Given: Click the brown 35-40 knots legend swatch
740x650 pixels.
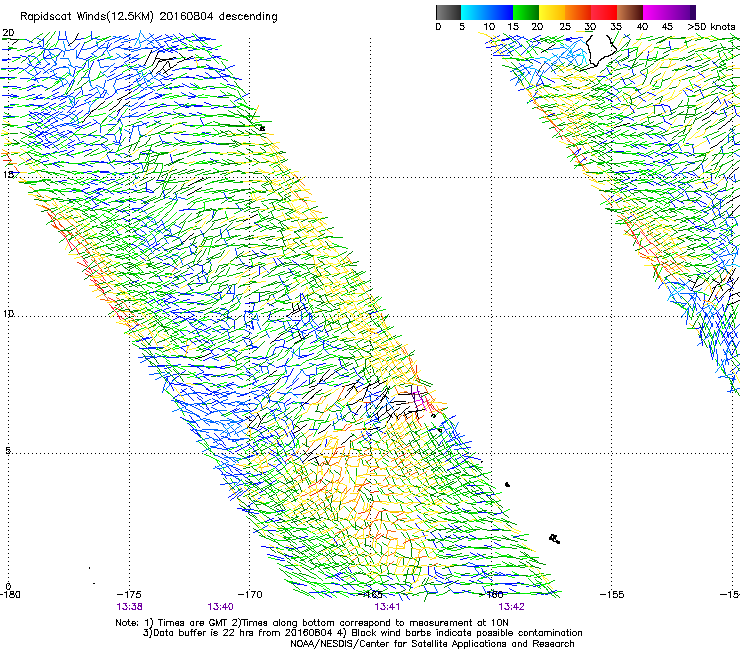Looking at the screenshot, I should (630, 12).
